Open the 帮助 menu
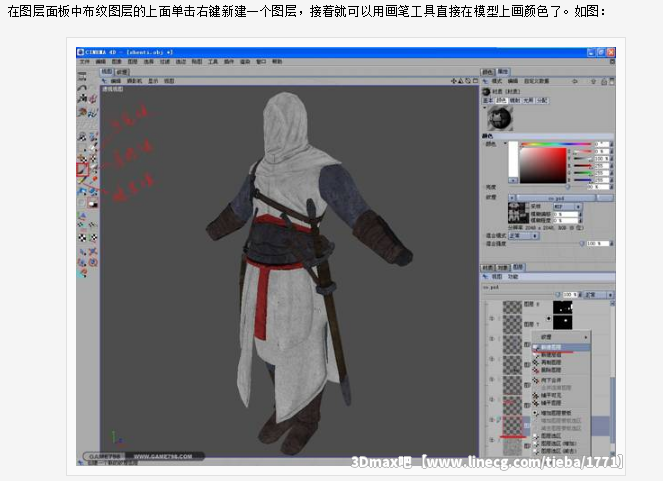The width and height of the screenshot is (663, 481). coord(277,62)
